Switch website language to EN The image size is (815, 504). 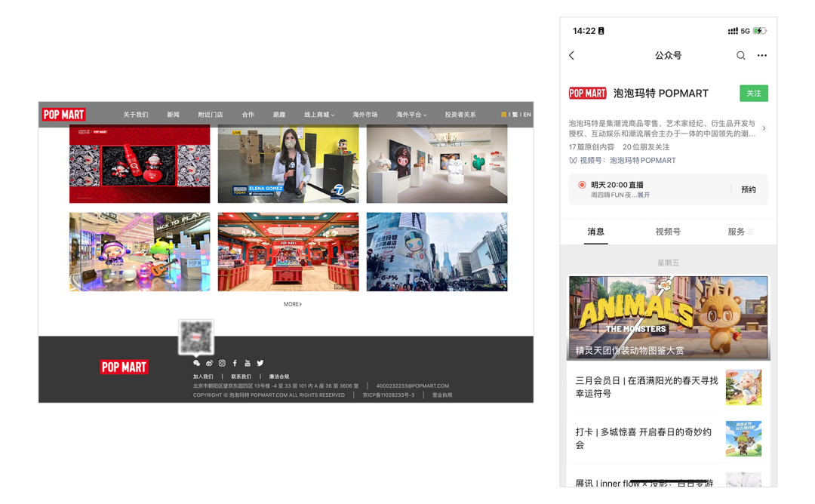[527, 115]
